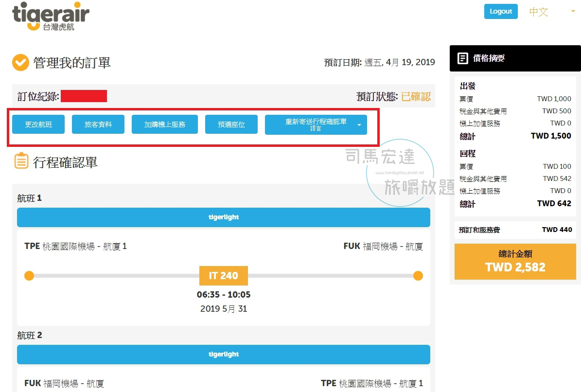The image size is (581, 392).
Task: Click TPE 桃園國際機場 - 航廈 1 in flight 2
Action: 372,383
